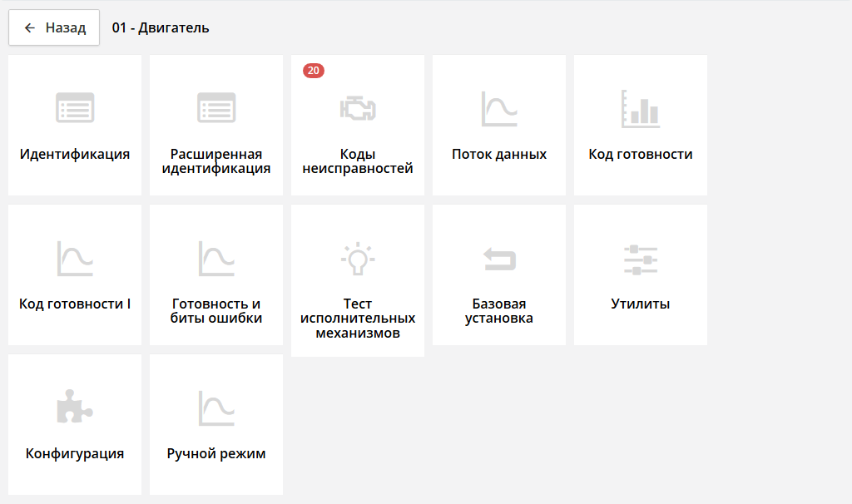This screenshot has width=852, height=504.
Task: Select the Конфигурация text label
Action: pyautogui.click(x=75, y=453)
